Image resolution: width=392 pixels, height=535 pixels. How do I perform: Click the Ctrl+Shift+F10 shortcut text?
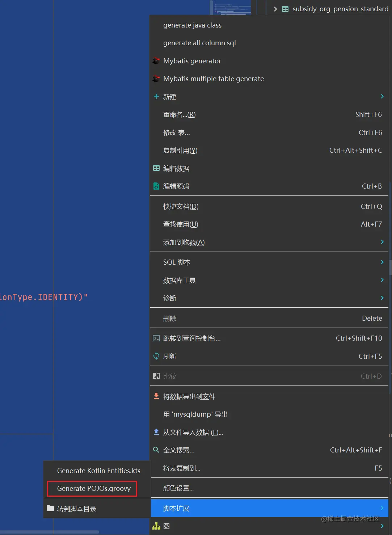pos(359,338)
